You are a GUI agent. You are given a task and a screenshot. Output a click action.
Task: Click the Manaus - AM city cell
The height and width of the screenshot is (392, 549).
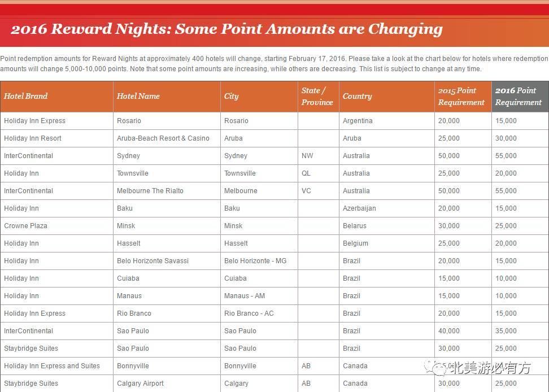259,296
